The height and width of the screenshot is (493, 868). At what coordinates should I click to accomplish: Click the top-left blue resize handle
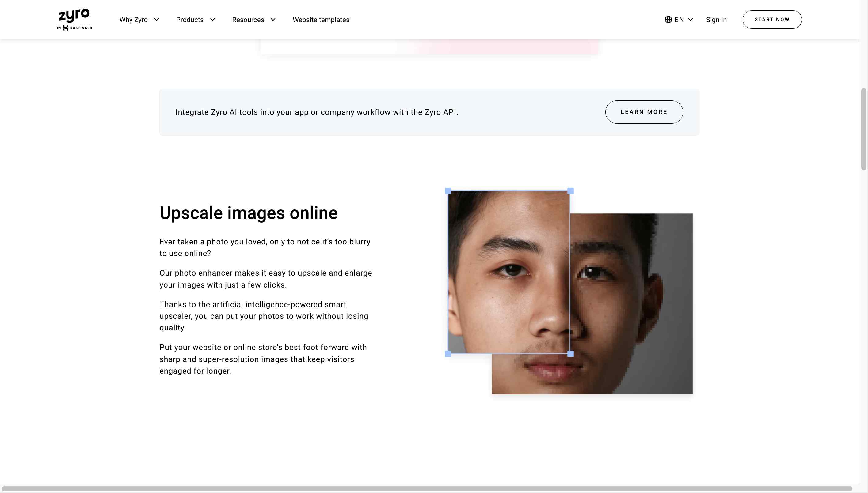448,191
